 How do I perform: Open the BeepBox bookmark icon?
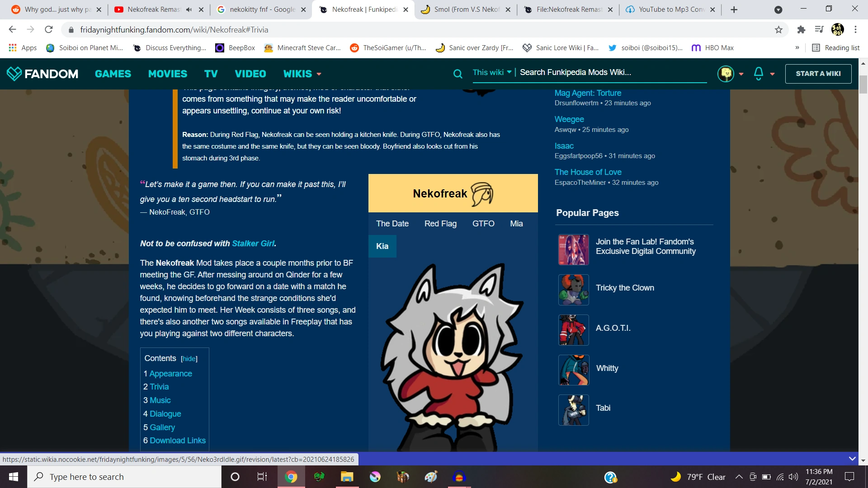click(x=220, y=47)
